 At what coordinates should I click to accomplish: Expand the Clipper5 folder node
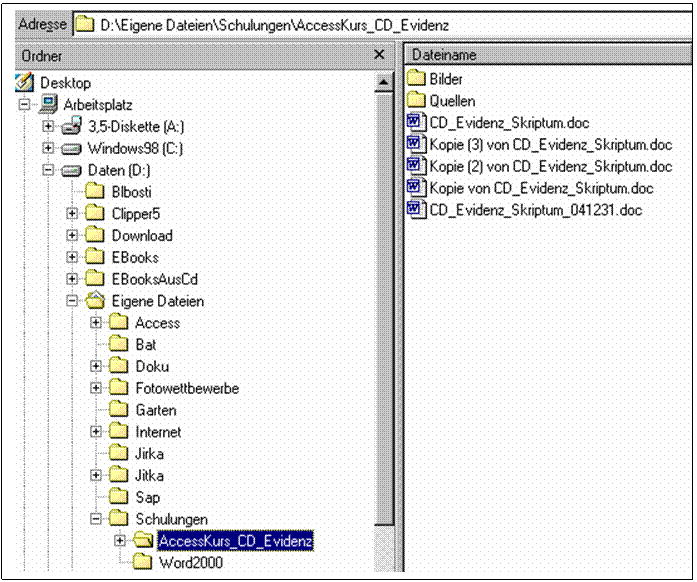point(72,213)
